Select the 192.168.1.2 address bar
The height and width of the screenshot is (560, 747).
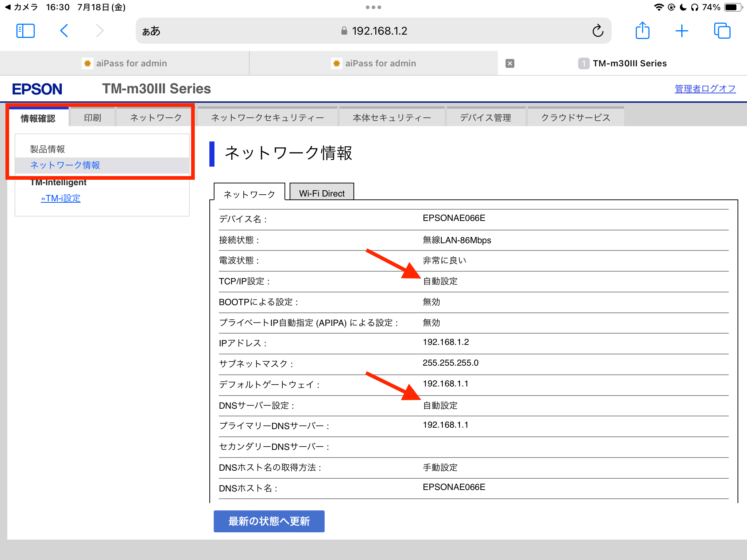pos(374,31)
